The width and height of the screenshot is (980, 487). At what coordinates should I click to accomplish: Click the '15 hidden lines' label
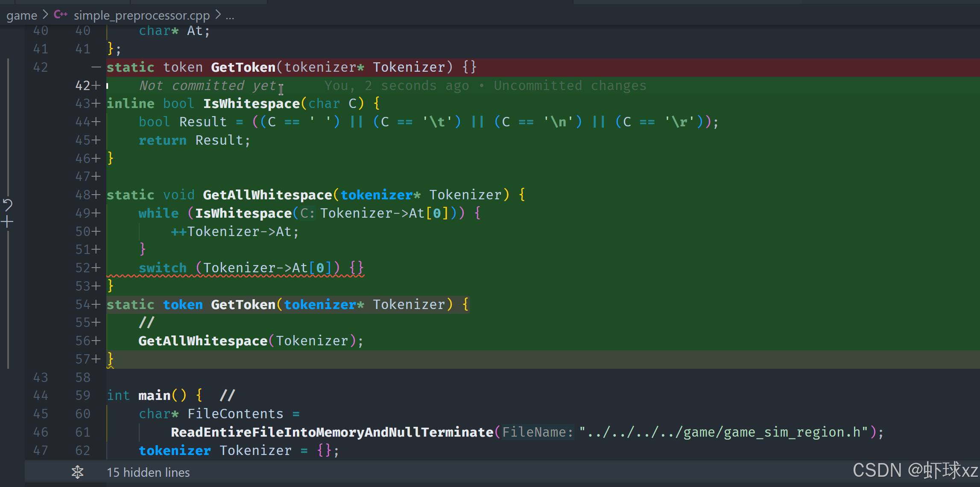tap(148, 472)
